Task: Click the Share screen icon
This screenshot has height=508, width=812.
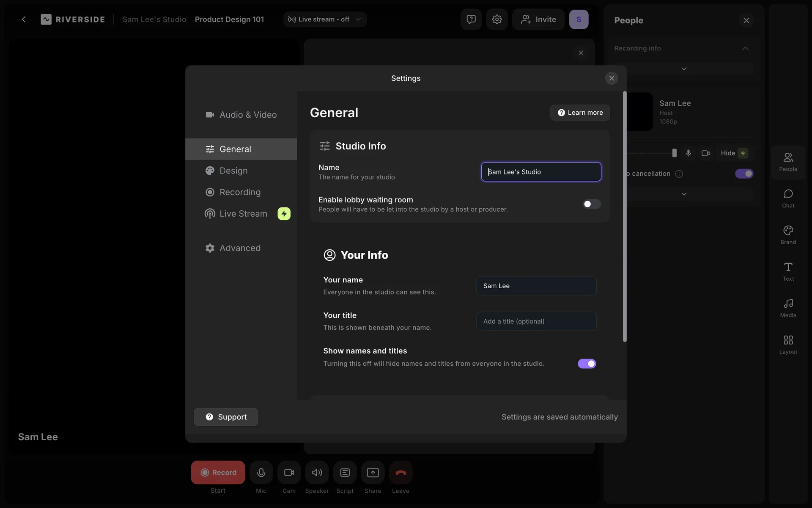Action: (x=373, y=472)
